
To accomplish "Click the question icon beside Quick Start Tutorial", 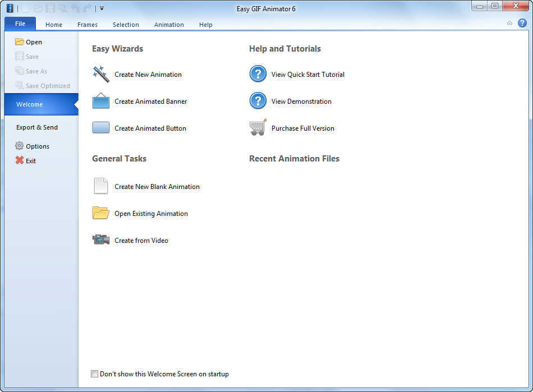I will 258,73.
